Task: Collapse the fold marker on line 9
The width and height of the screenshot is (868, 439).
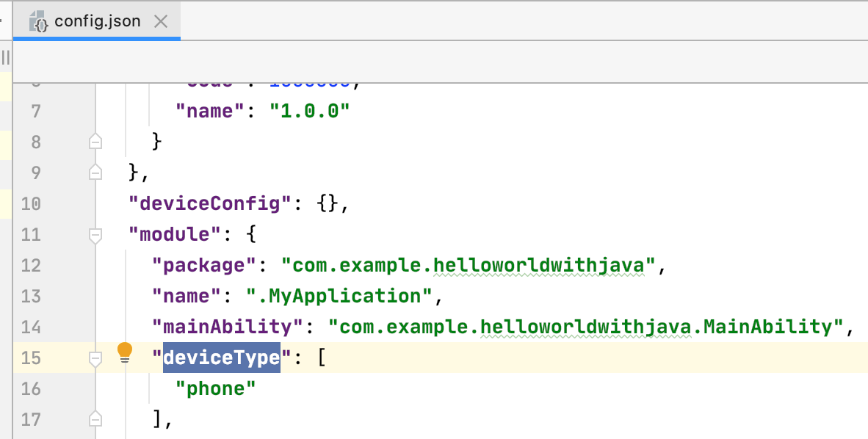Action: pyautogui.click(x=95, y=173)
